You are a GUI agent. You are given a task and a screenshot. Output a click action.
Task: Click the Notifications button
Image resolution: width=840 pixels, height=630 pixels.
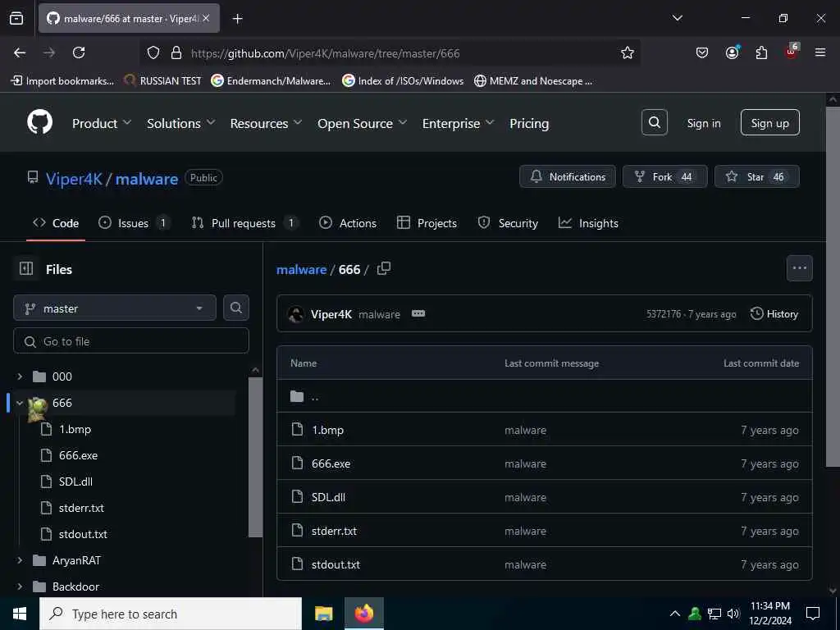(568, 177)
